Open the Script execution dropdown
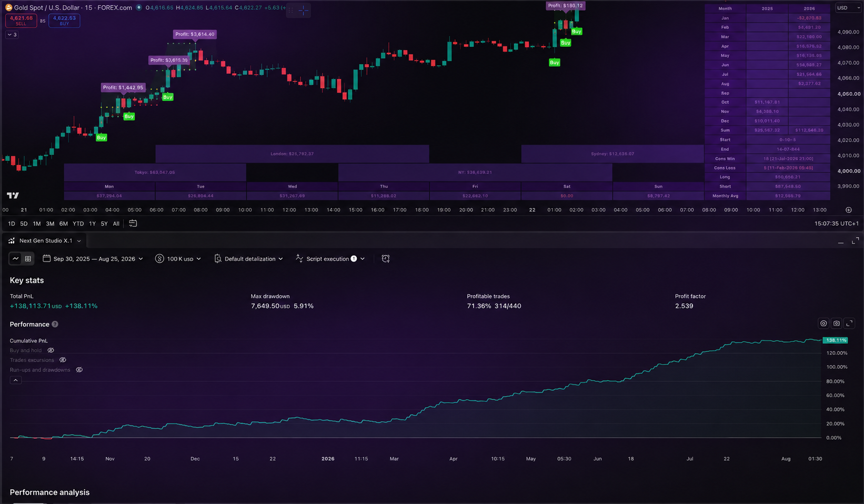This screenshot has width=864, height=504. 330,259
